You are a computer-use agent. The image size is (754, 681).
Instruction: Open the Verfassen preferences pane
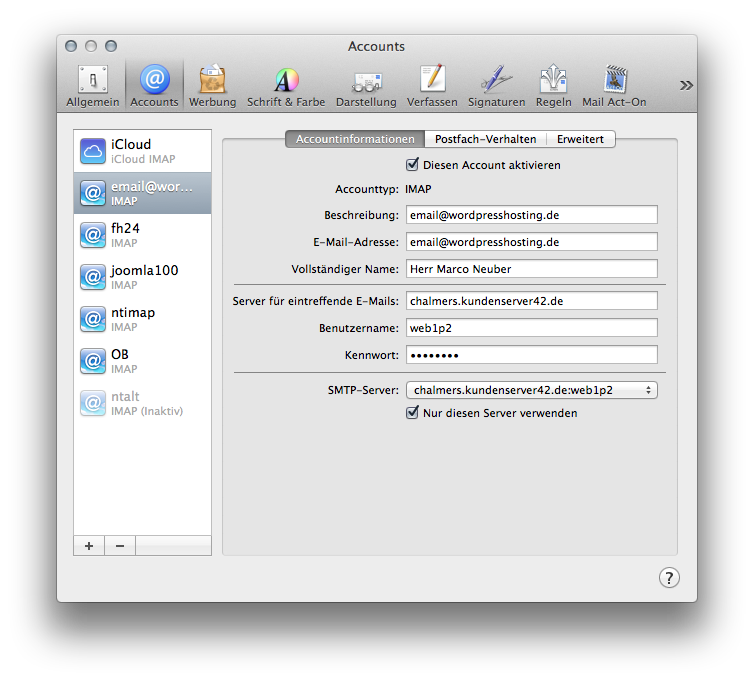pyautogui.click(x=432, y=86)
